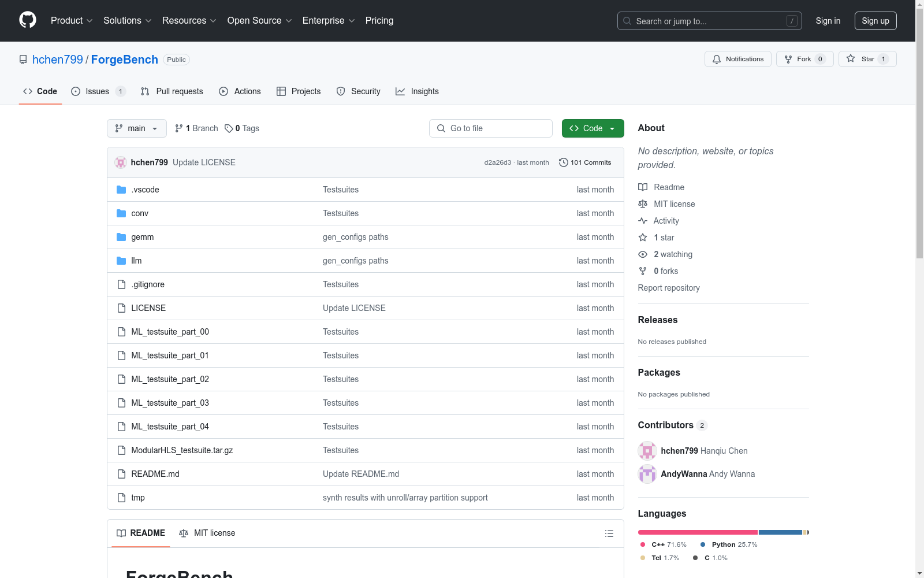The image size is (924, 578).
Task: Click the C++ 71.6% language legend
Action: [664, 544]
